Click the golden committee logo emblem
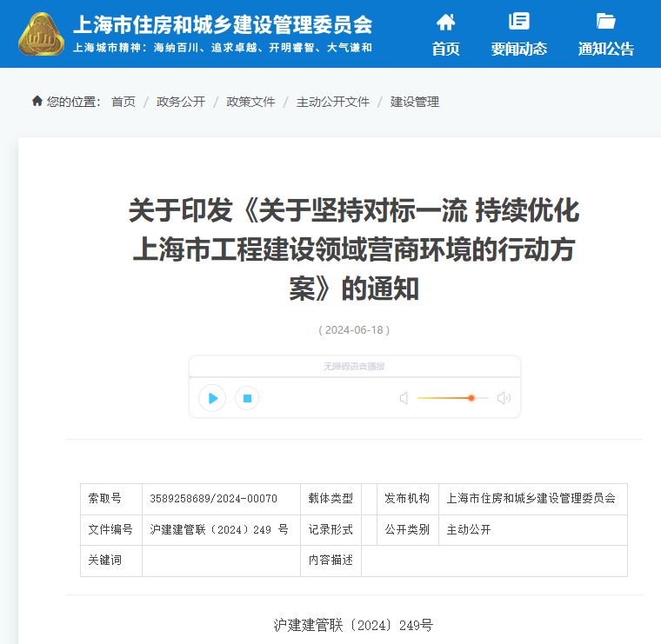 (42, 34)
